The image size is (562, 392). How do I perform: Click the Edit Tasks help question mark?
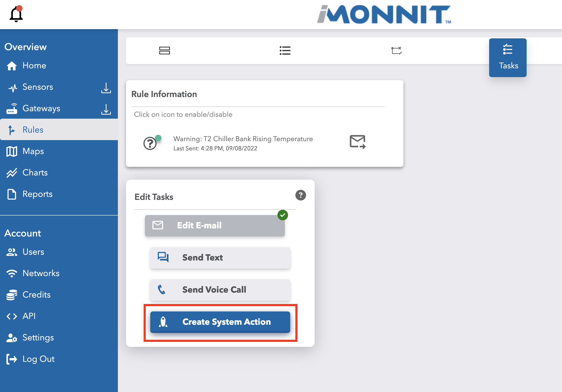point(301,195)
